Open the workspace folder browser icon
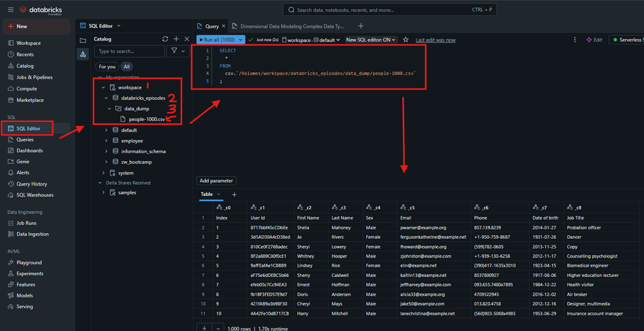The image size is (644, 331). pos(83,40)
